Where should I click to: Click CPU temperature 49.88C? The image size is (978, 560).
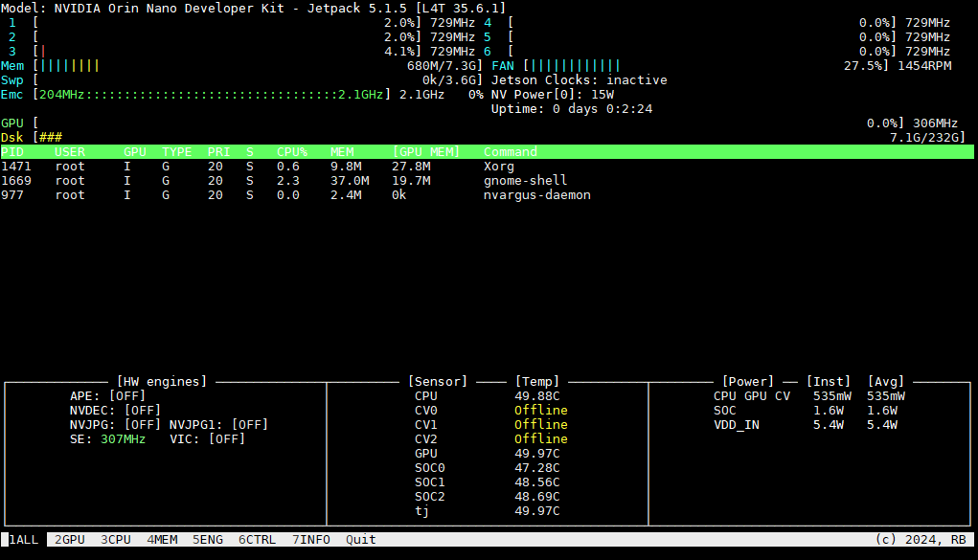(537, 396)
